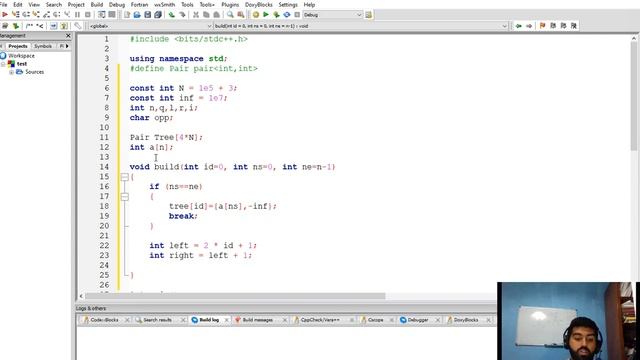640x360 pixels.
Task: Rebuild the project with the blue arrows icon
Action: [287, 15]
